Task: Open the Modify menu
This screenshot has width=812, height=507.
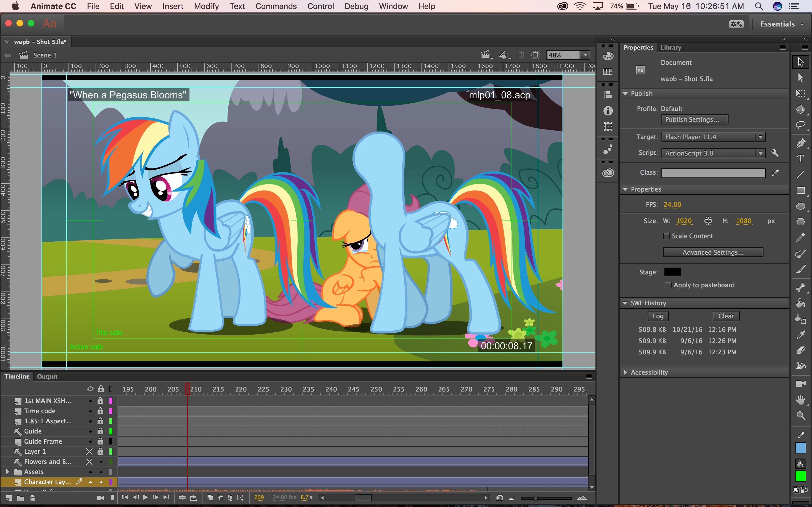Action: (x=206, y=6)
